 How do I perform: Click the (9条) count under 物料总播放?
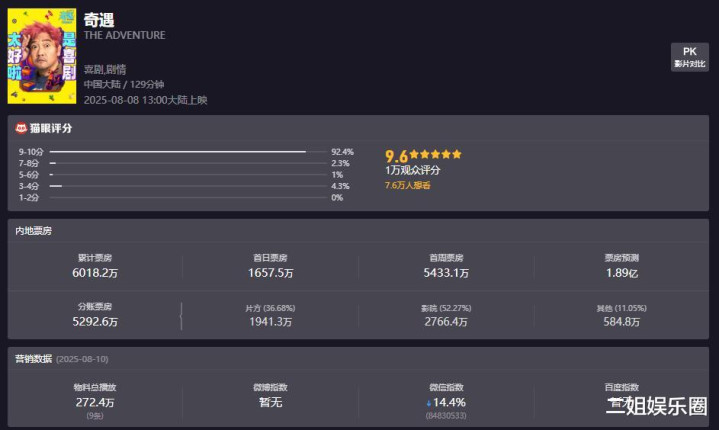tap(95, 416)
